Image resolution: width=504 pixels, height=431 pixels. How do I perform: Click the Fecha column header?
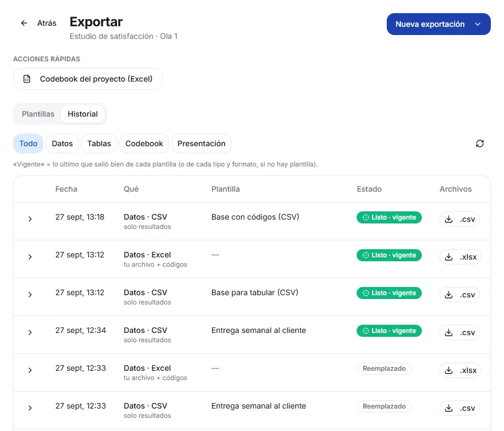(66, 189)
